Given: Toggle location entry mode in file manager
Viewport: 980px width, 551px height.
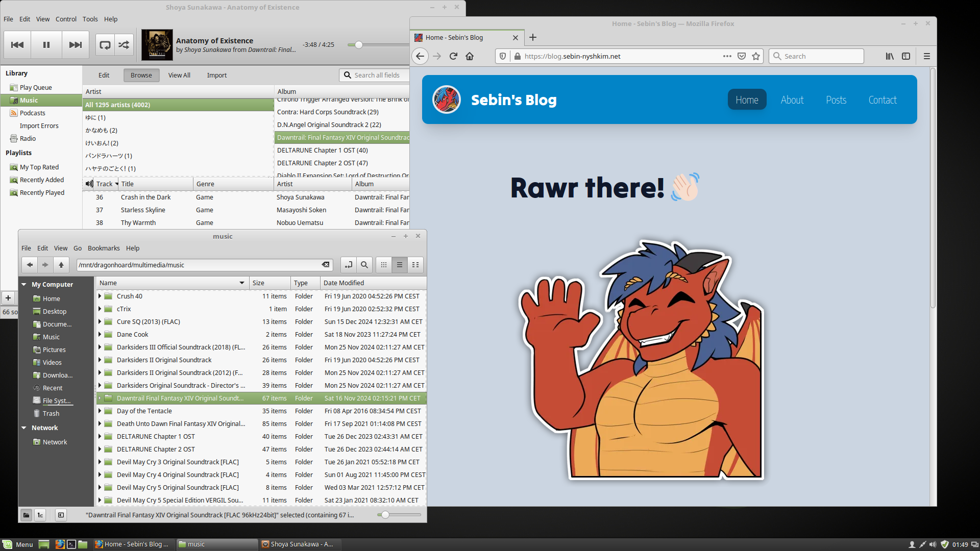Looking at the screenshot, I should pyautogui.click(x=349, y=265).
